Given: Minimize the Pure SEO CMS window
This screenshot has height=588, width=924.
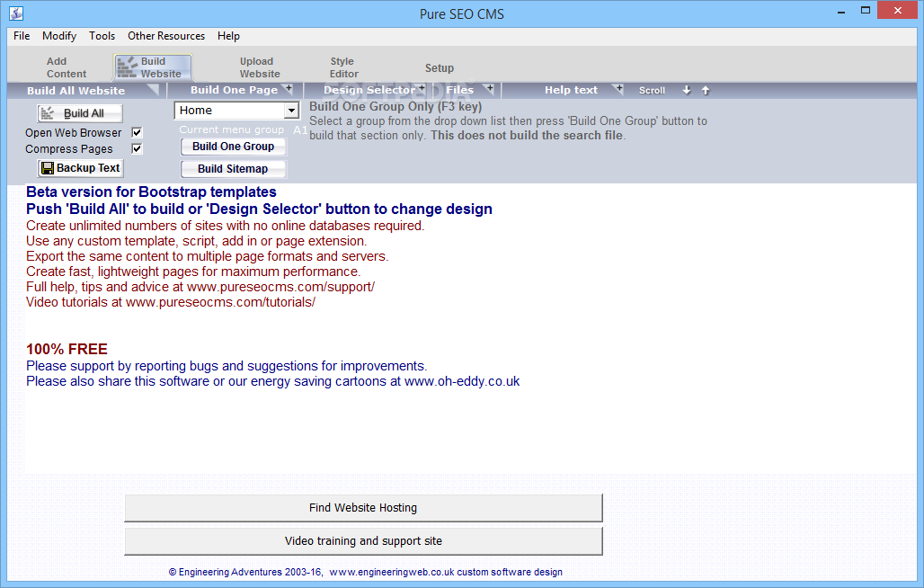Looking at the screenshot, I should click(x=841, y=11).
